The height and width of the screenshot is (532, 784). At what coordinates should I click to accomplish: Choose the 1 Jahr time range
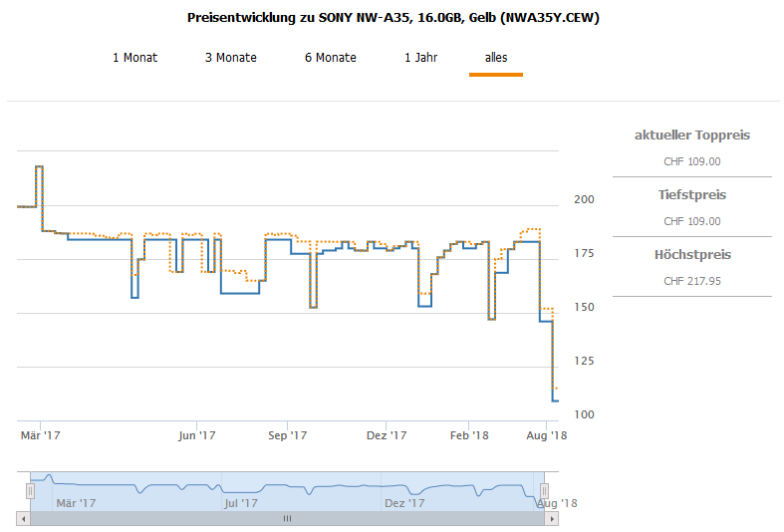pyautogui.click(x=420, y=58)
